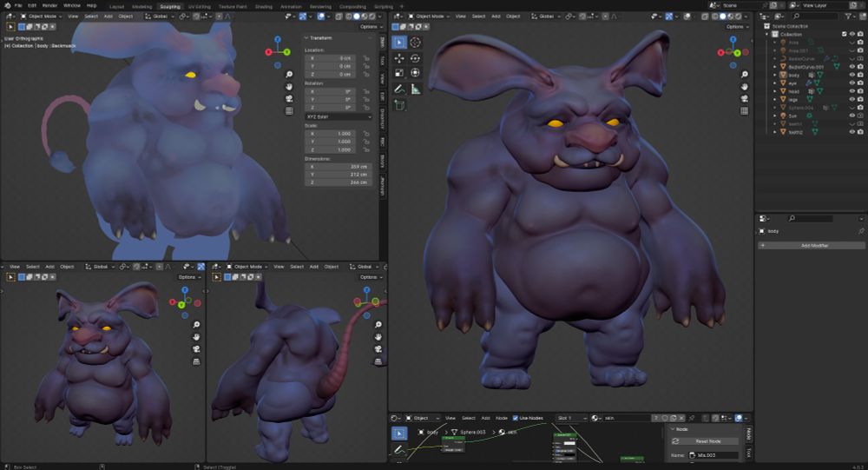This screenshot has width=868, height=470.
Task: Open the outliner filter funnel icon
Action: pos(848,17)
